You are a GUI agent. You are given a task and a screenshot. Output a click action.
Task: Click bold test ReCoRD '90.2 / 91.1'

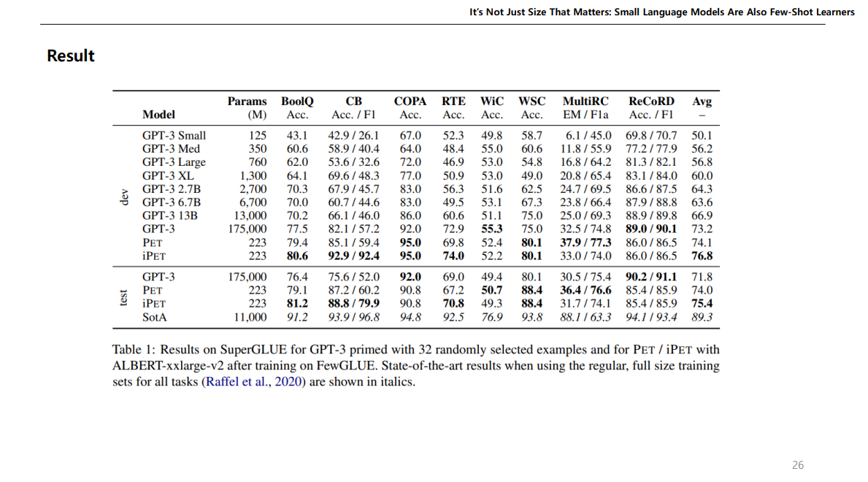click(x=651, y=277)
